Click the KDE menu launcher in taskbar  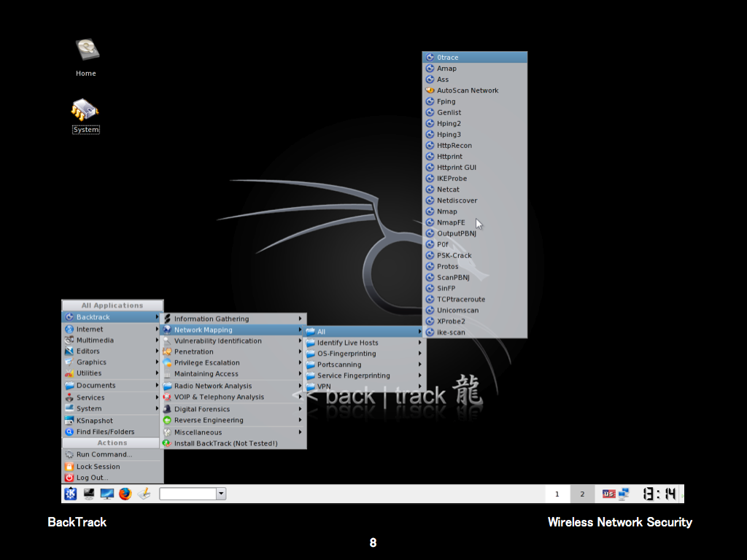point(71,494)
